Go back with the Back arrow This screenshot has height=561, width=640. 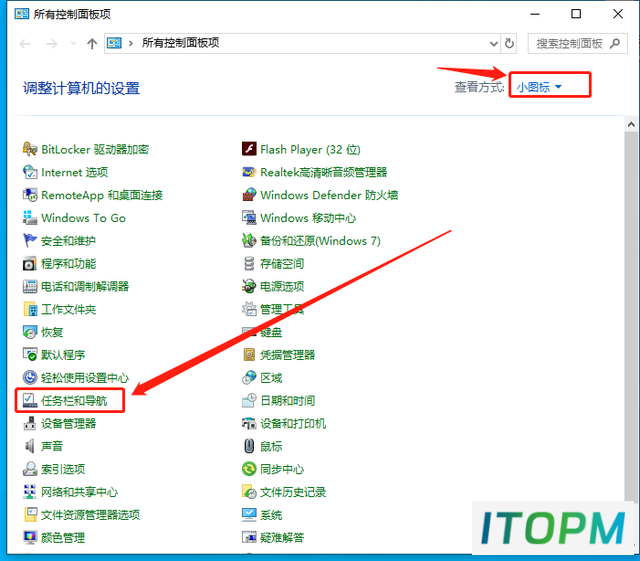pos(25,44)
